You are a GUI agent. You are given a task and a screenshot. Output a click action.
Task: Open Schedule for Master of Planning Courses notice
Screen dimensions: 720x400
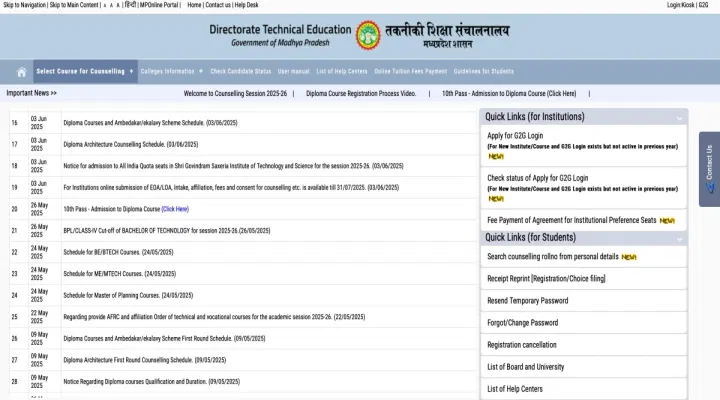point(128,295)
